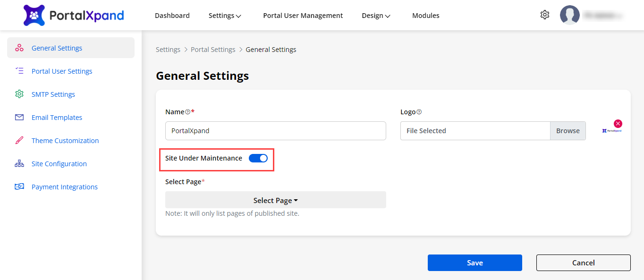The image size is (644, 280).
Task: Open settings via top-right gear icon
Action: [545, 15]
